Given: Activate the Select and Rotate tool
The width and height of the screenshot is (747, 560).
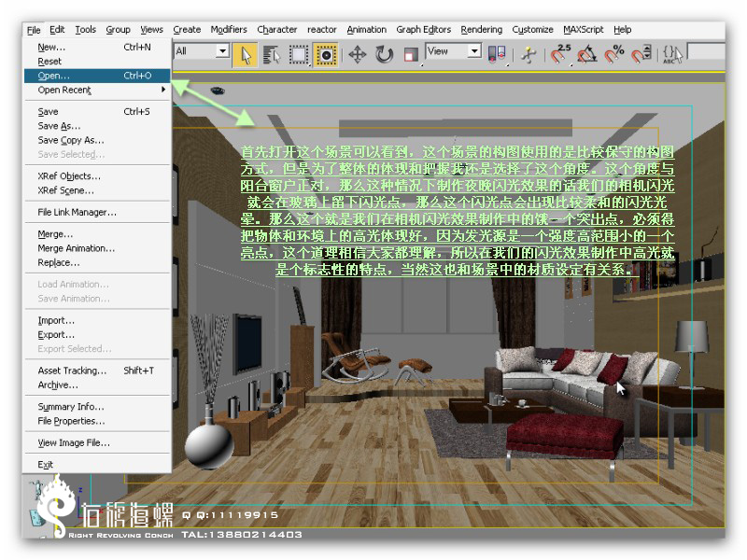Looking at the screenshot, I should [x=384, y=54].
